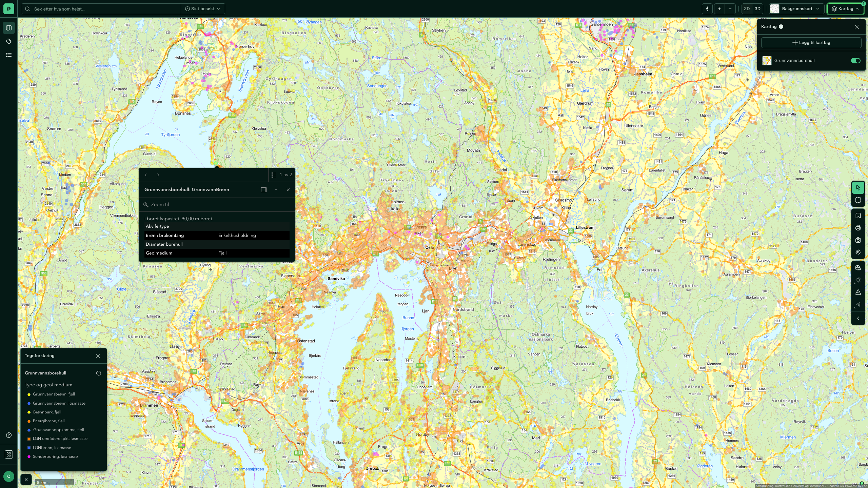Zoom out with the minus button
Viewport: 868px width, 488px height.
(730, 9)
